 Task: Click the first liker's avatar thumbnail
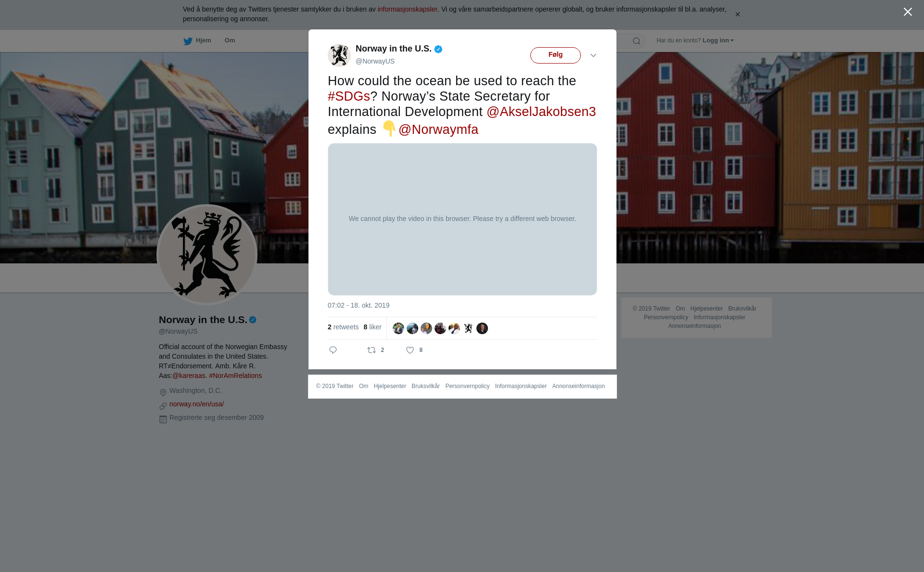[x=398, y=328]
